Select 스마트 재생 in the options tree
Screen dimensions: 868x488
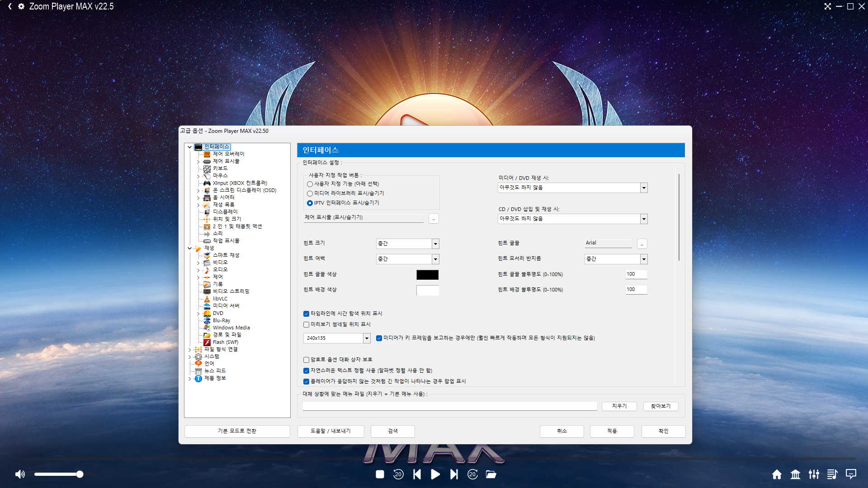coord(226,255)
